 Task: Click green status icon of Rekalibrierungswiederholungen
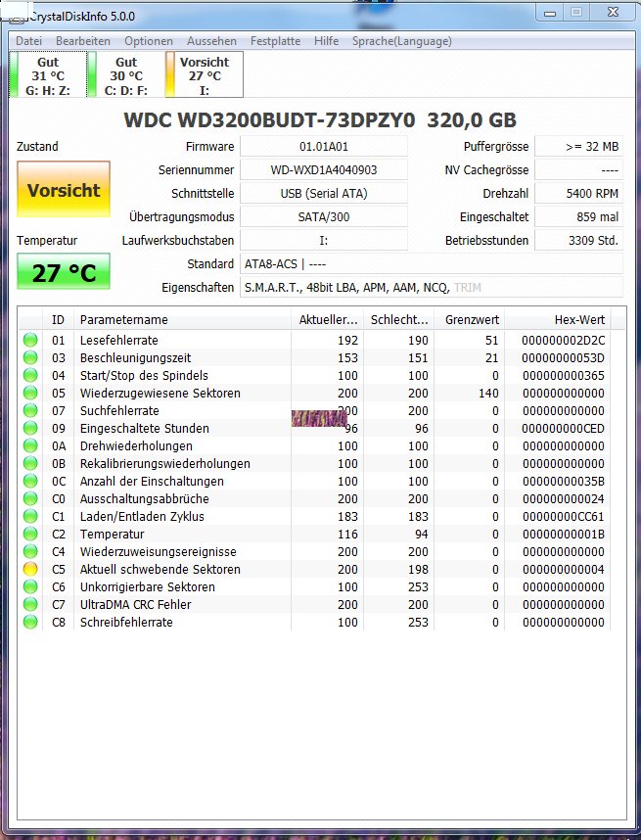30,463
